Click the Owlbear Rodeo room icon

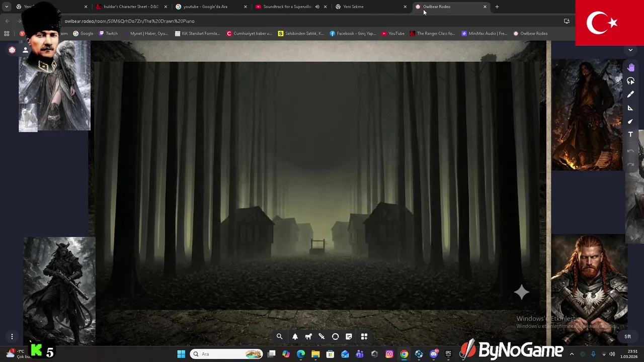click(x=12, y=50)
